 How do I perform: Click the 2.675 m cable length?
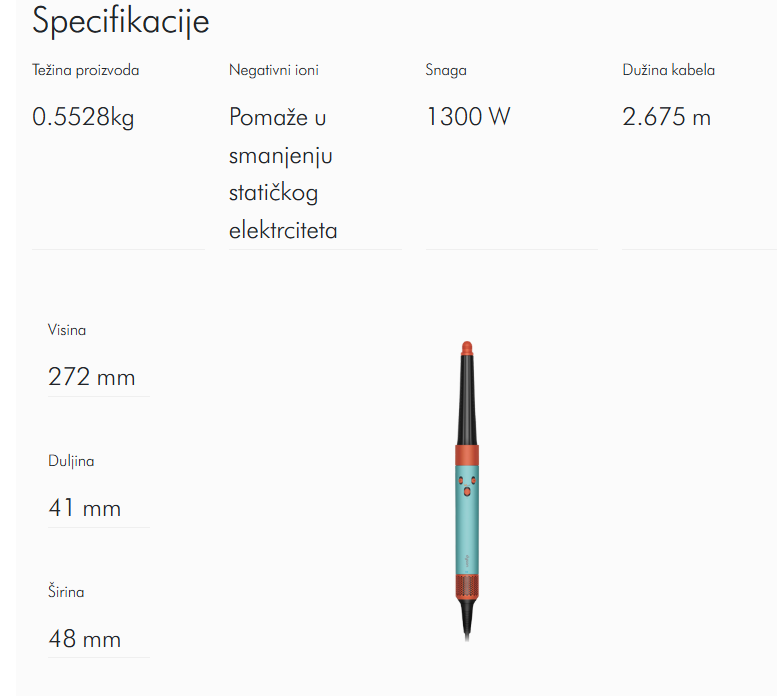666,117
